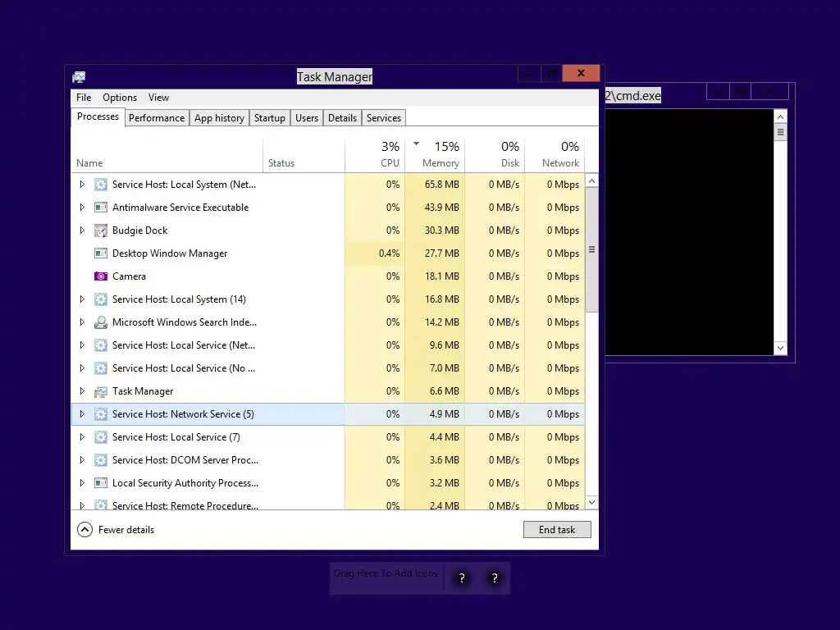Click the process list scroll up arrow
The height and width of the screenshot is (630, 840).
click(x=592, y=181)
